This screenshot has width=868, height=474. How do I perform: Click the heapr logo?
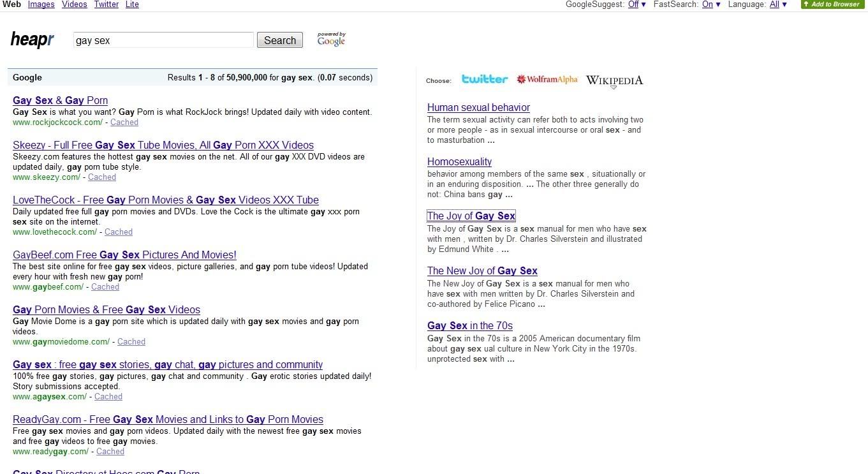tap(32, 40)
